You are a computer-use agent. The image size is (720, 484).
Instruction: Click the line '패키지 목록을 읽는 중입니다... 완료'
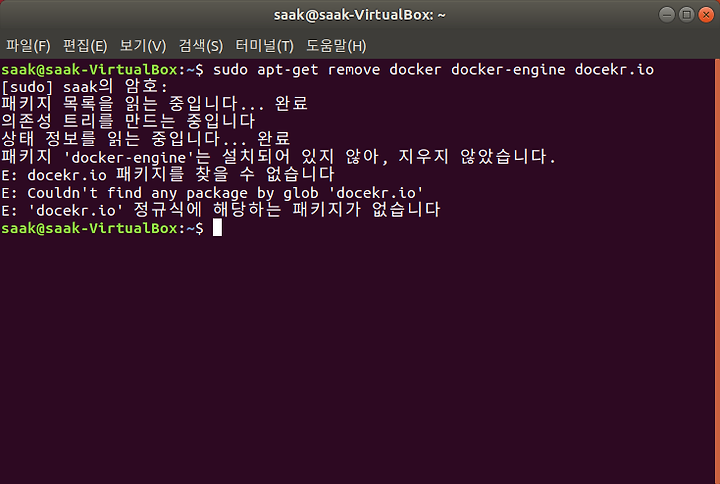tap(154, 104)
